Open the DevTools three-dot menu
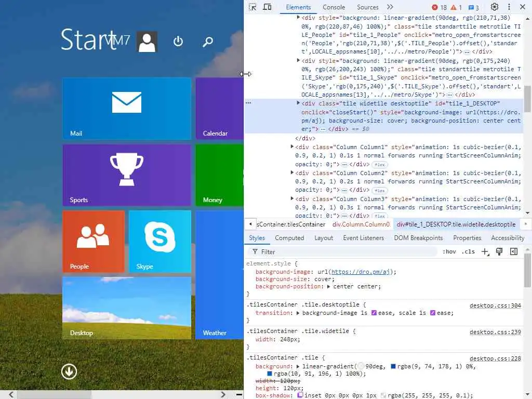The height and width of the screenshot is (399, 532). (x=509, y=7)
